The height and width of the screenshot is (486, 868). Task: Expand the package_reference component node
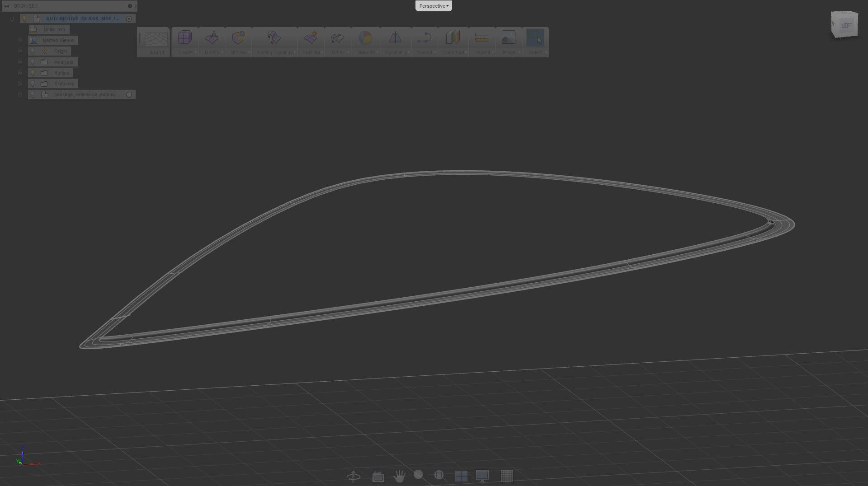tap(20, 94)
